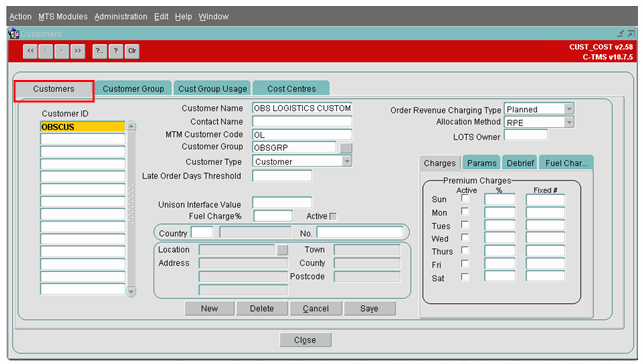This screenshot has height=364, width=643.
Task: Click the Save button
Action: click(369, 309)
